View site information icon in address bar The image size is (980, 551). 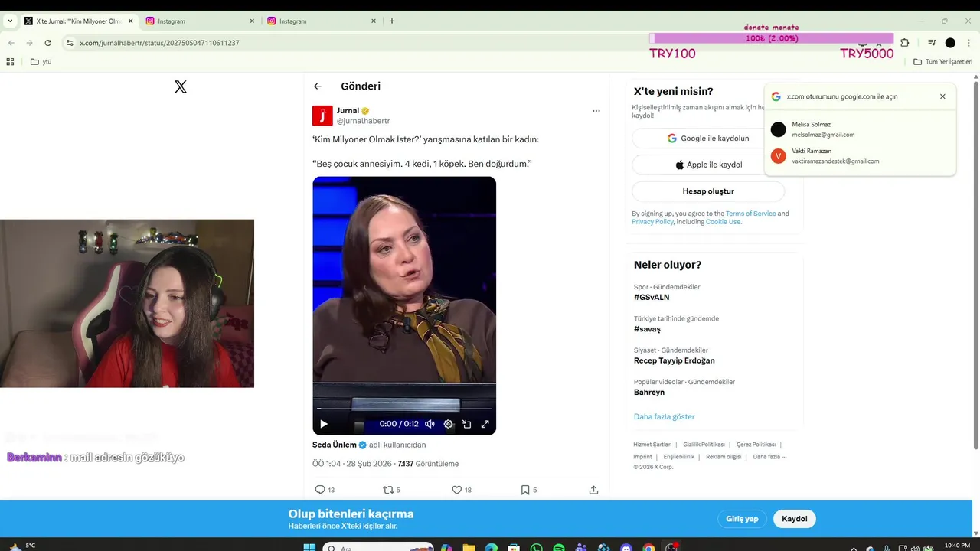click(70, 43)
